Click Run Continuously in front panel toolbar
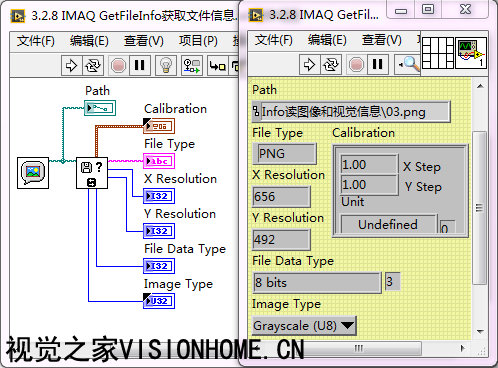Screen dimensions: 498x368 pos(331,64)
